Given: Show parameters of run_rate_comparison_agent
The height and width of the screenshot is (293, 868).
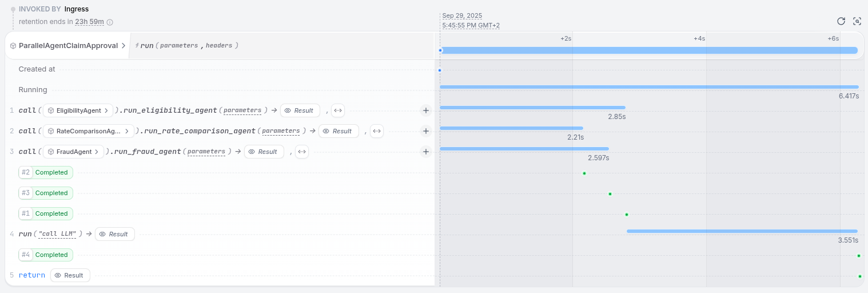Looking at the screenshot, I should 281,131.
